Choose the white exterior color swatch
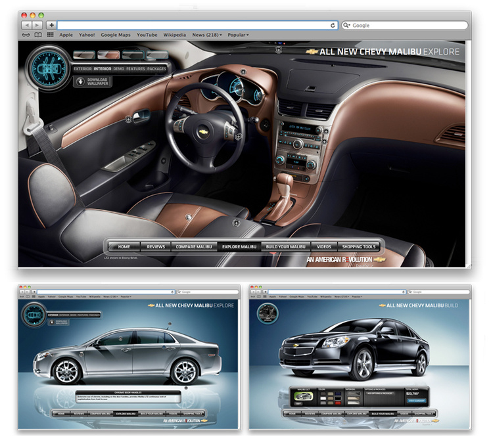 pos(323,398)
